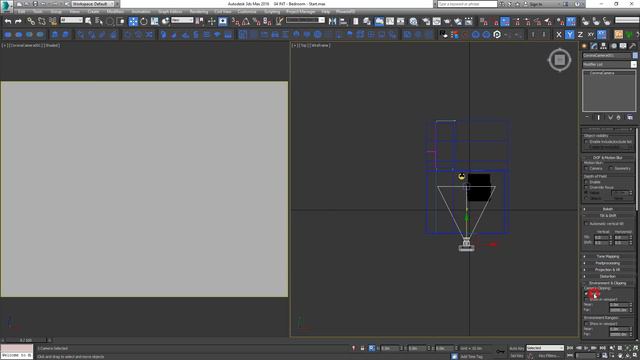Activate the Select and Move tool

coord(133,21)
